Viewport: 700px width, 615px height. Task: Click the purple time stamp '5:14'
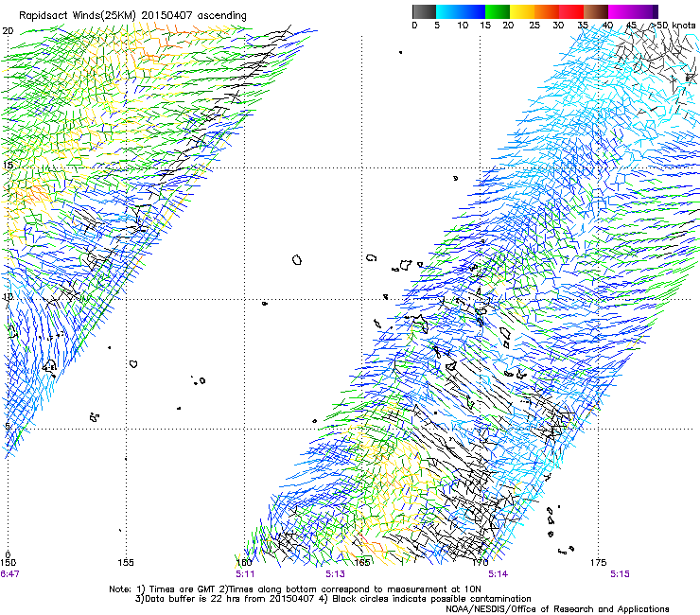498,574
